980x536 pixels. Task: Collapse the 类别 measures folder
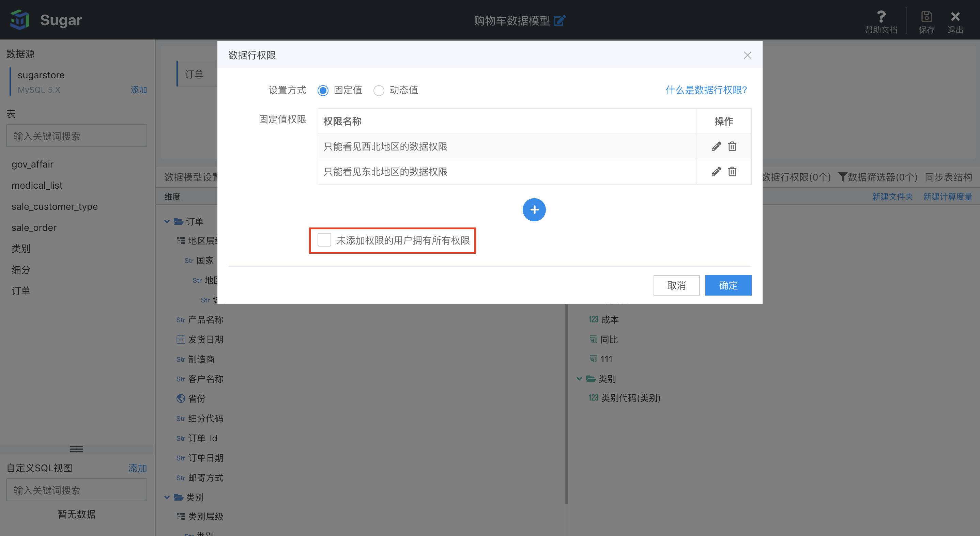[x=579, y=379]
